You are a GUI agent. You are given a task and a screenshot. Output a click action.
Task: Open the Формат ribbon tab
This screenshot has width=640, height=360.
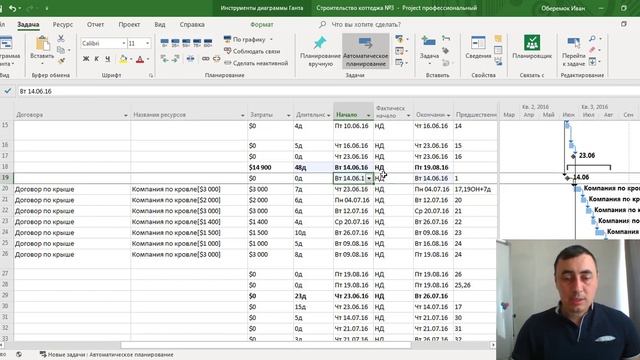pos(262,24)
